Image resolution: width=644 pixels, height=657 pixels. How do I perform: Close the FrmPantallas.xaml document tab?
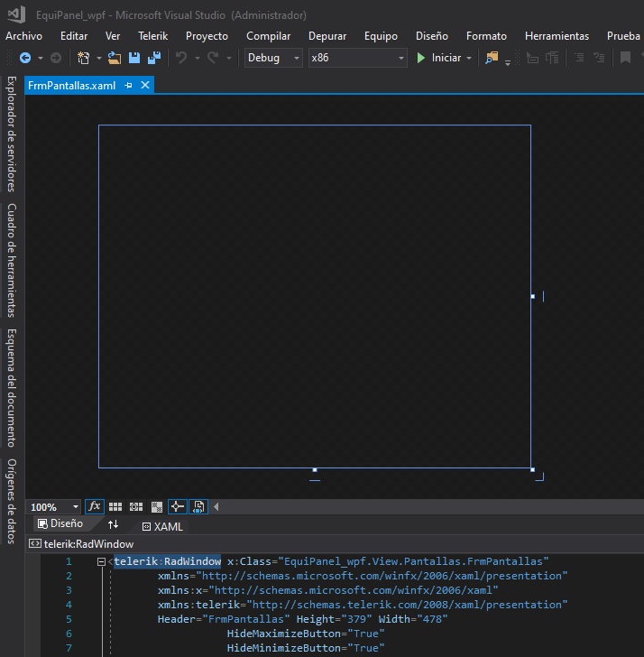pos(144,85)
